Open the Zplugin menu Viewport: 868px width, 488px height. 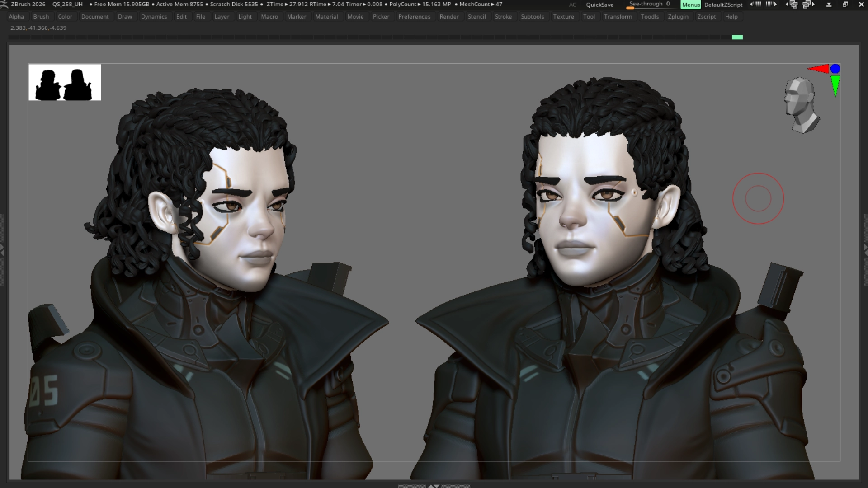coord(678,17)
